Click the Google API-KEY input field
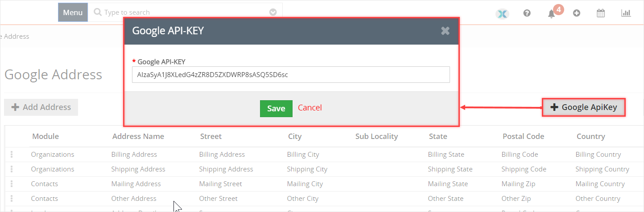The width and height of the screenshot is (644, 212). pyautogui.click(x=291, y=75)
